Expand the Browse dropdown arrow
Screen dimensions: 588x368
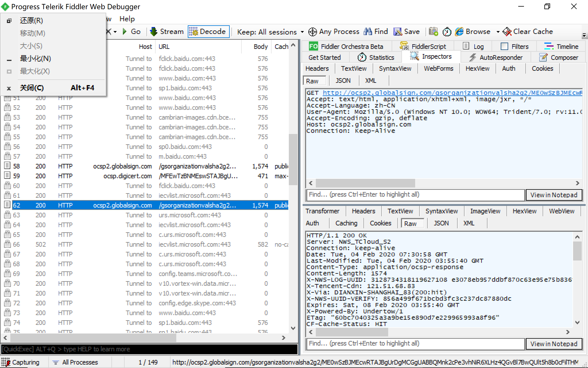(x=498, y=32)
